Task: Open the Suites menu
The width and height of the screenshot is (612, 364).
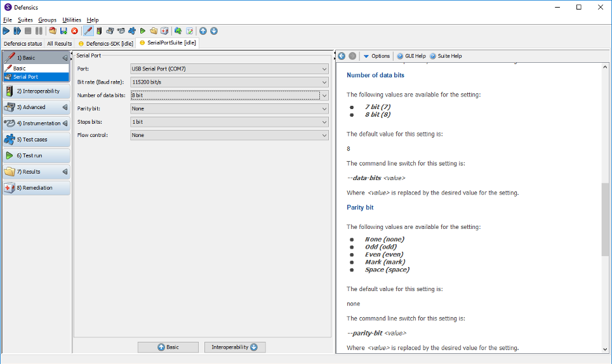Action: [25, 20]
